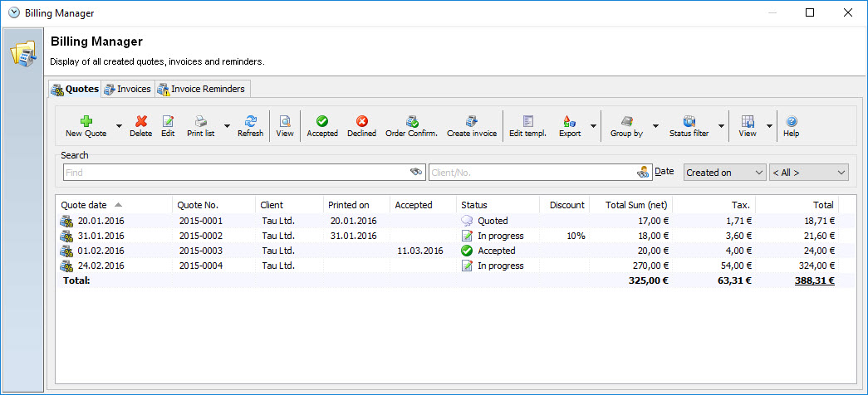The height and width of the screenshot is (395, 868).
Task: Open the < All > date range dropdown
Action: (x=808, y=173)
